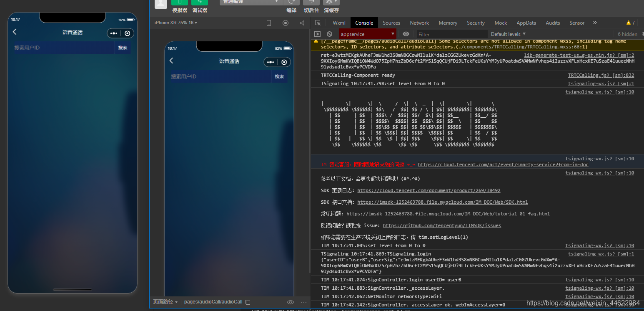Open the 页面路径 page path dropdown

pos(165,302)
